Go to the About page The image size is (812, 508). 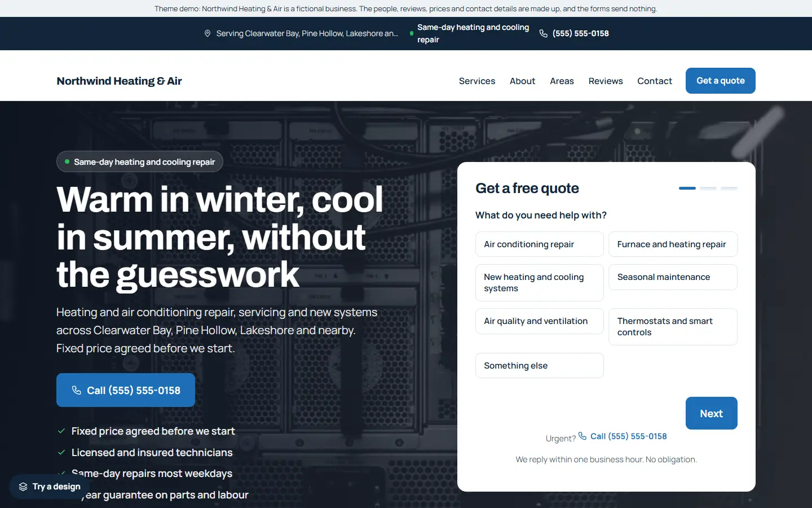pyautogui.click(x=522, y=81)
